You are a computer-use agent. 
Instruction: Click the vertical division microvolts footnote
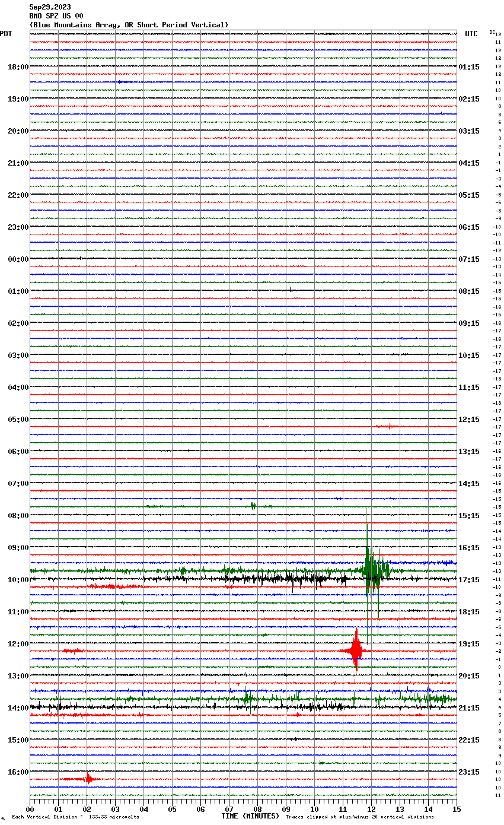point(75,817)
